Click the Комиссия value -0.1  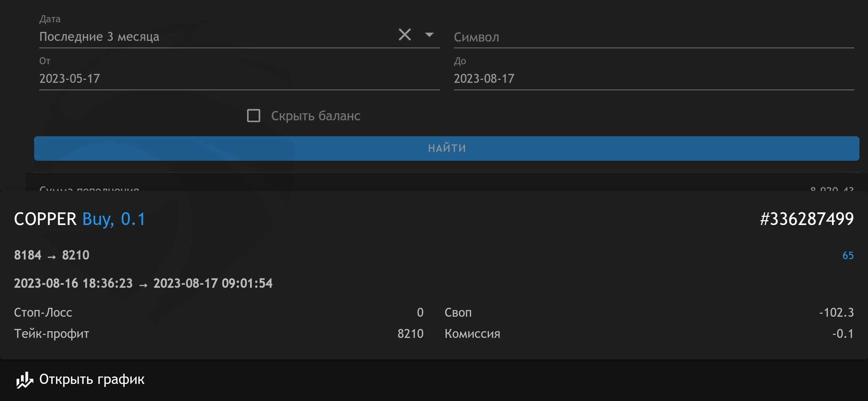click(x=842, y=334)
